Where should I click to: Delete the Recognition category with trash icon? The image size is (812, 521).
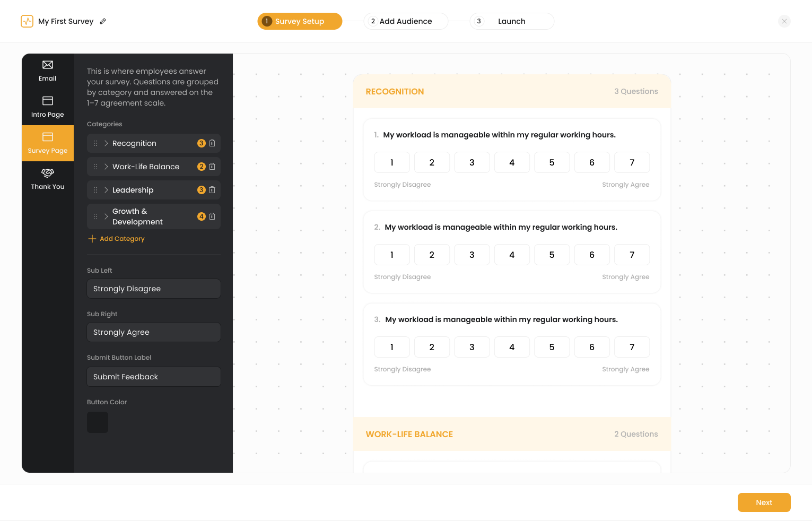(212, 143)
